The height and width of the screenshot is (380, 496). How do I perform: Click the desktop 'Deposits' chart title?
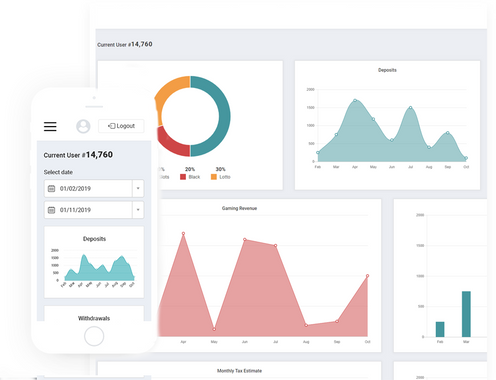387,70
